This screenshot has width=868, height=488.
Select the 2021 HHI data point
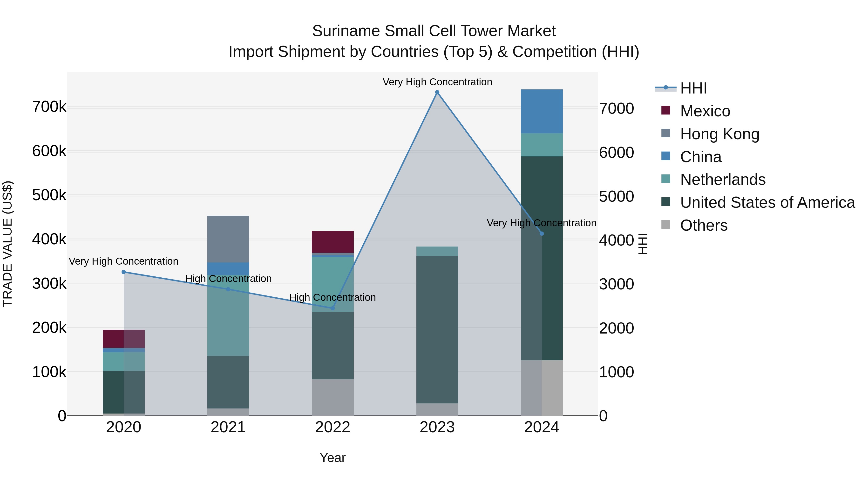228,289
